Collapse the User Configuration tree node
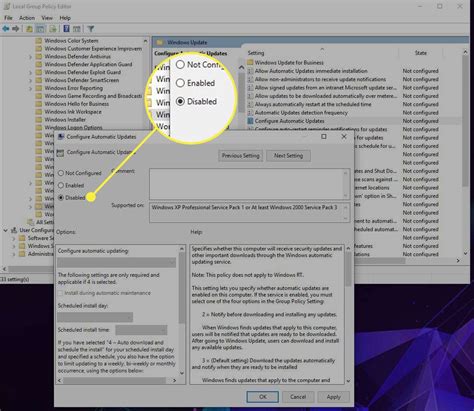474x411 pixels. click(x=5, y=230)
